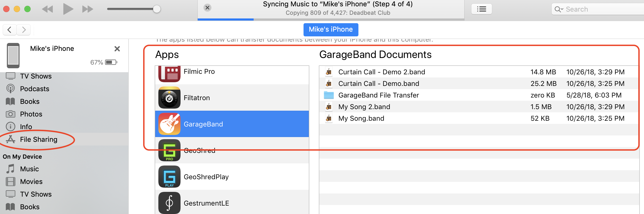Click the 25.2 MB size cell
644x214 pixels.
click(x=543, y=84)
